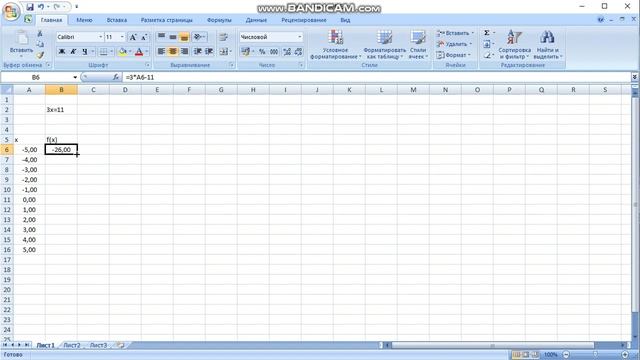Apply the red font color A

tap(139, 51)
